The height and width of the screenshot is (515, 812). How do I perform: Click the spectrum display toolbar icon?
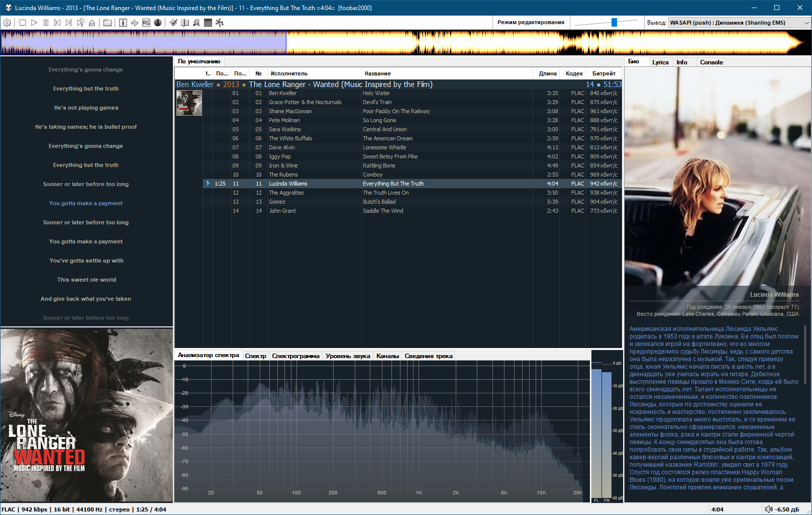pyautogui.click(x=209, y=22)
